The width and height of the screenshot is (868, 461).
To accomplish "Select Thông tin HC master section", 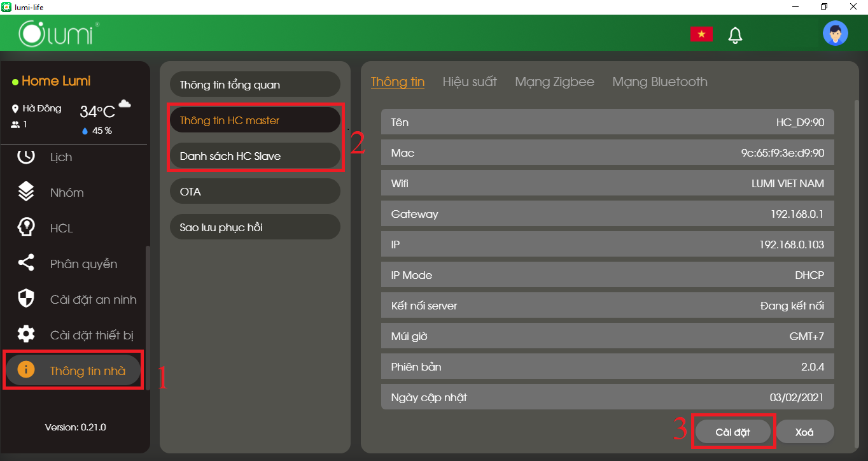I will (255, 120).
